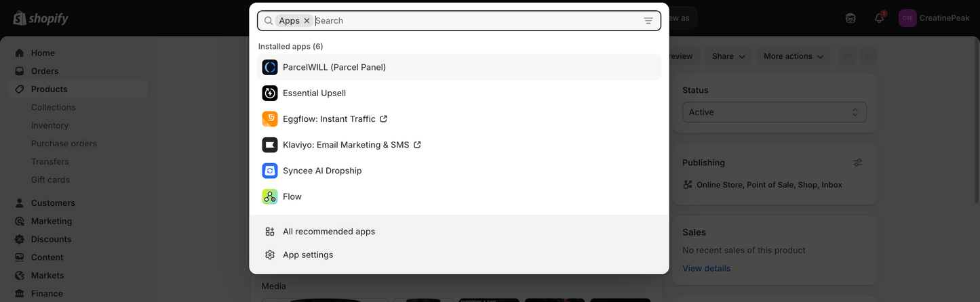The width and height of the screenshot is (980, 302).
Task: Click the Shopify logo
Action: pos(41,18)
